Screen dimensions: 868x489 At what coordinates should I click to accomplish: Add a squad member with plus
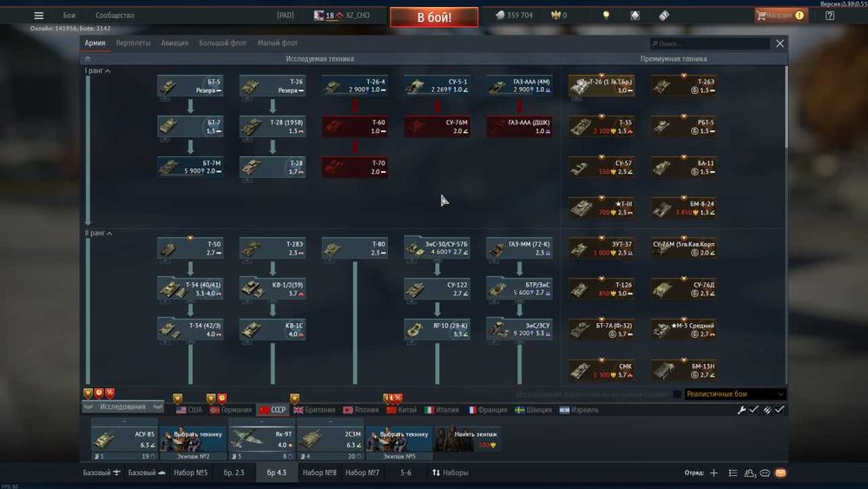(714, 473)
